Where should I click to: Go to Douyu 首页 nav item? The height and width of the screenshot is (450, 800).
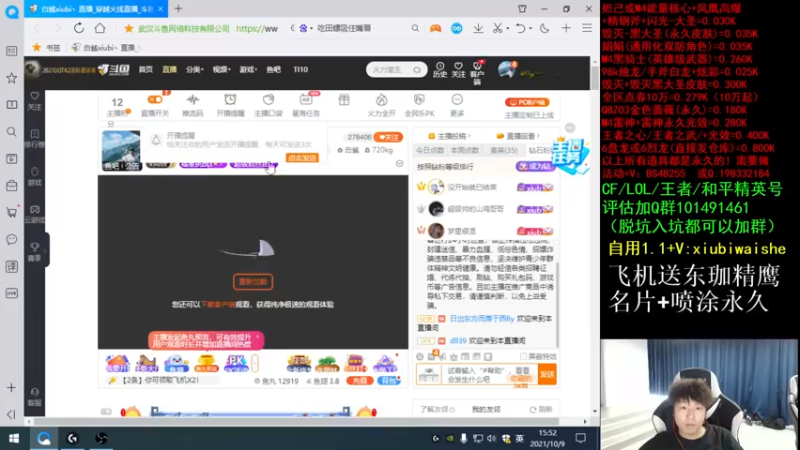click(x=146, y=69)
